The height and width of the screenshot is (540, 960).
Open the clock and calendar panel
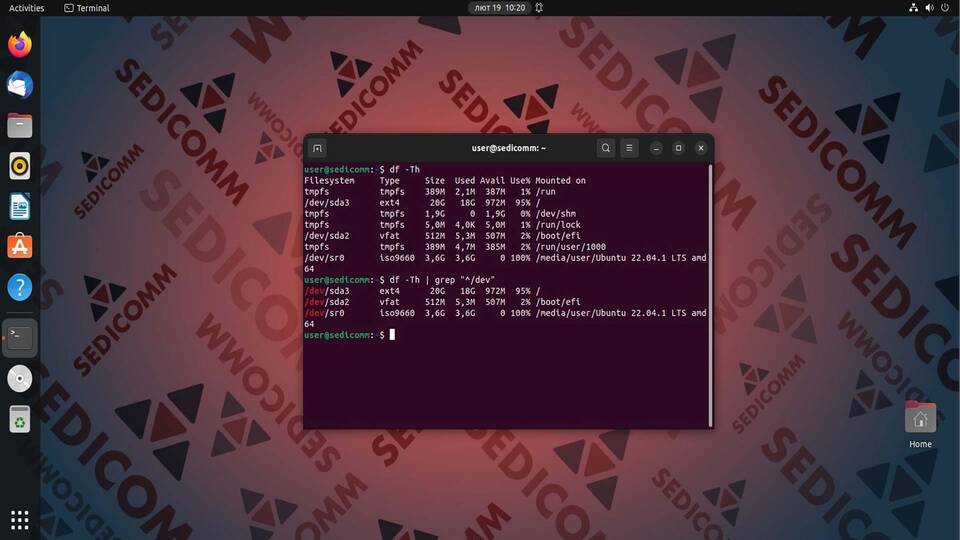[500, 8]
